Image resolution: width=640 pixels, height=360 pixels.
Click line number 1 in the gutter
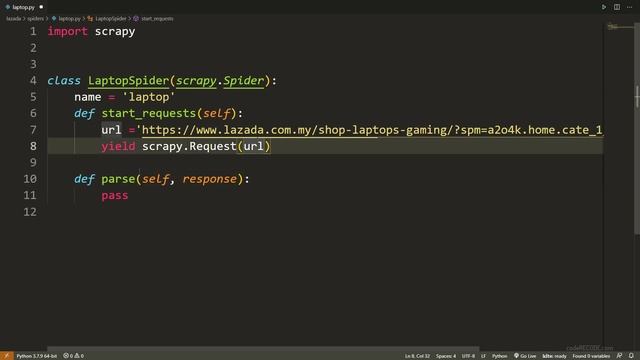[x=33, y=32]
